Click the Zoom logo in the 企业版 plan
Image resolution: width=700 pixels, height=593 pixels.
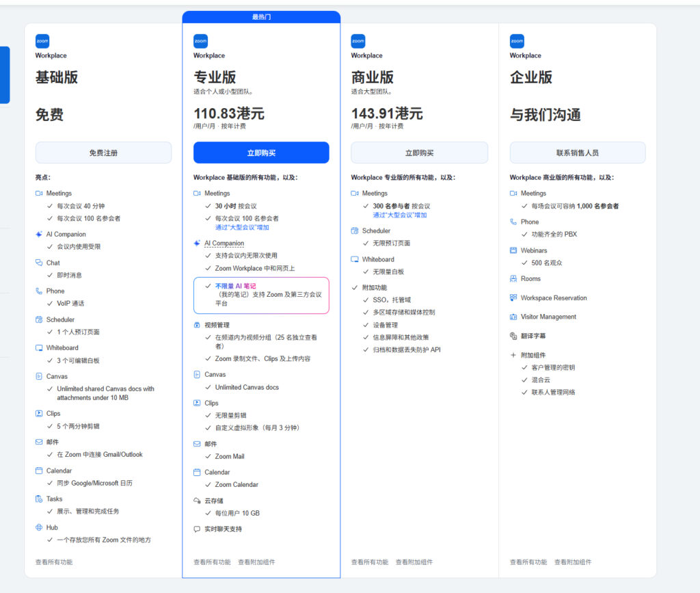click(517, 41)
